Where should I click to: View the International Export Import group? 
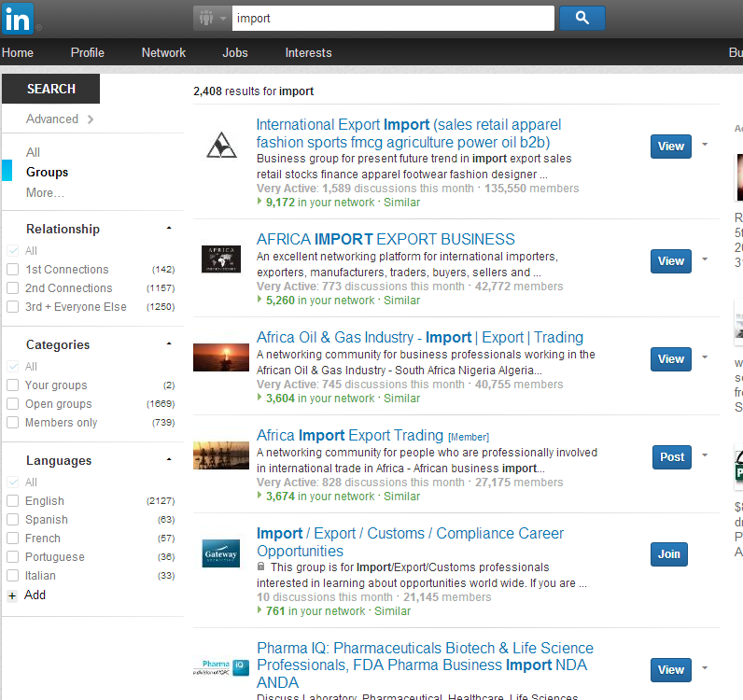coord(671,147)
